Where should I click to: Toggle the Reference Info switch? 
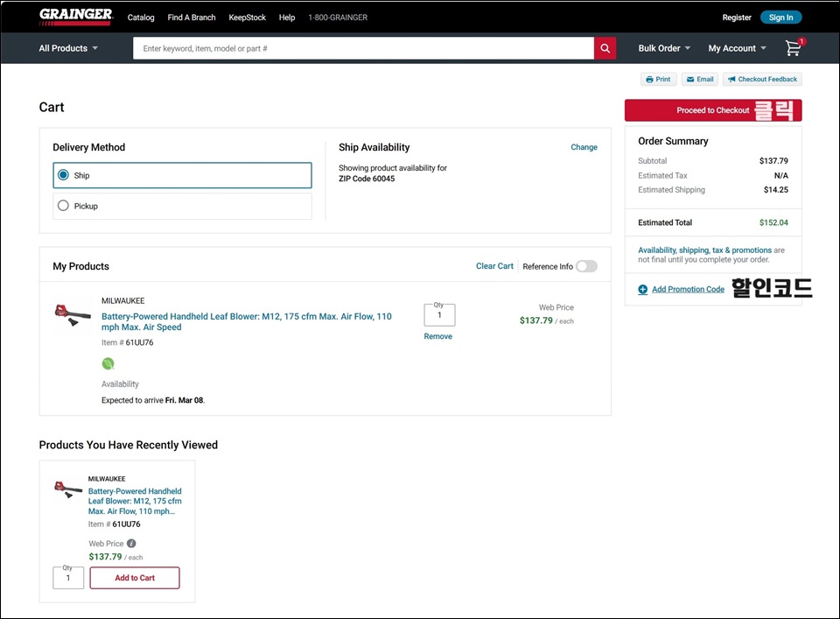pyautogui.click(x=586, y=266)
